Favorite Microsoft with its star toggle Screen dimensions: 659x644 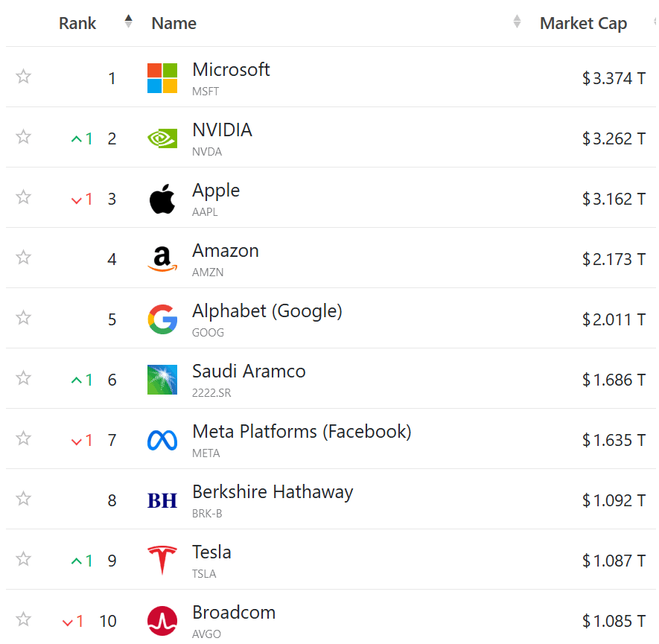24,76
